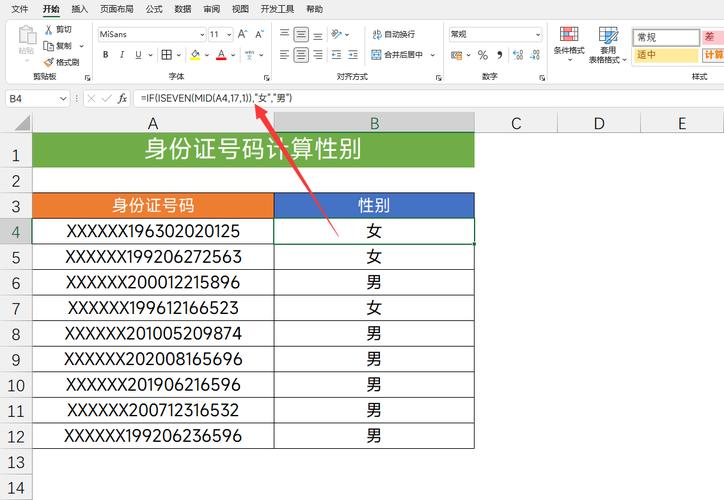Image resolution: width=724 pixels, height=500 pixels.
Task: Open the borders dropdown arrow
Action: 179,55
